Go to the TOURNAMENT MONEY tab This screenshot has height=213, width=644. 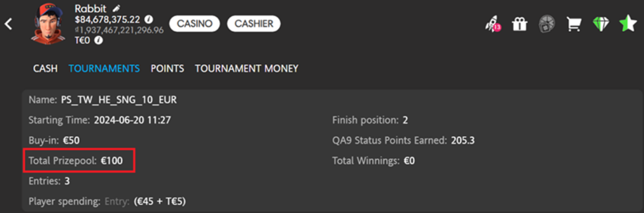tap(246, 69)
